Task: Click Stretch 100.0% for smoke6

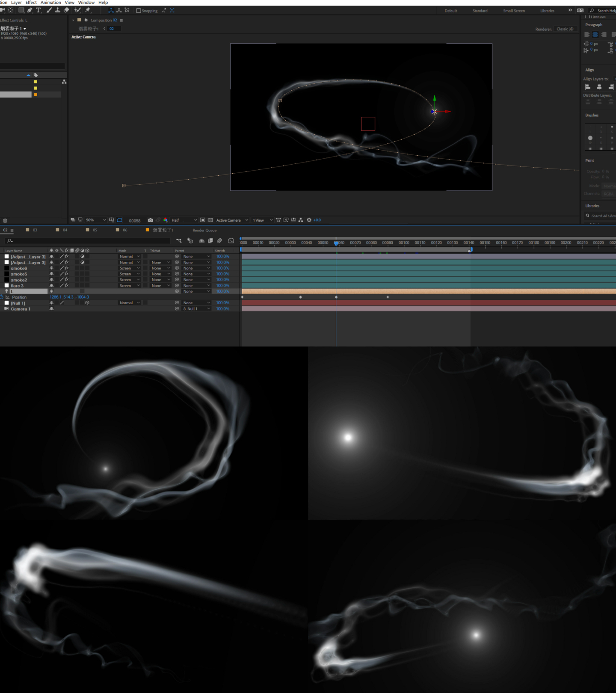Action: (x=222, y=268)
